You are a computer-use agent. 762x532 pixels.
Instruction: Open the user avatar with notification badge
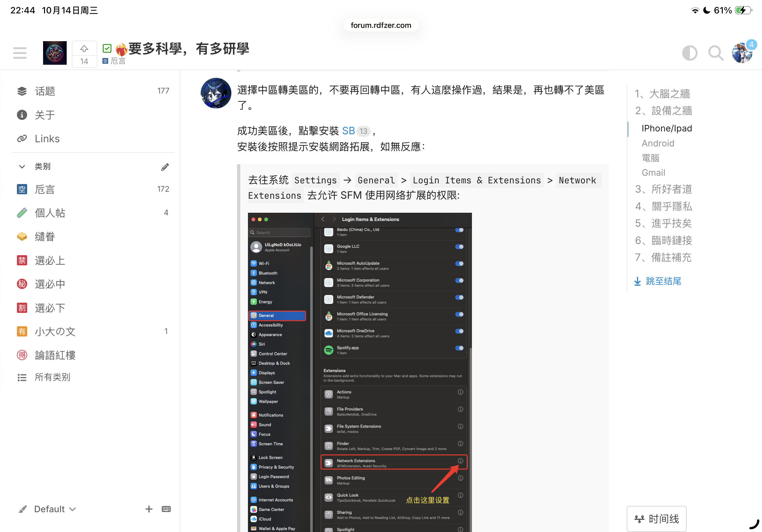[742, 53]
